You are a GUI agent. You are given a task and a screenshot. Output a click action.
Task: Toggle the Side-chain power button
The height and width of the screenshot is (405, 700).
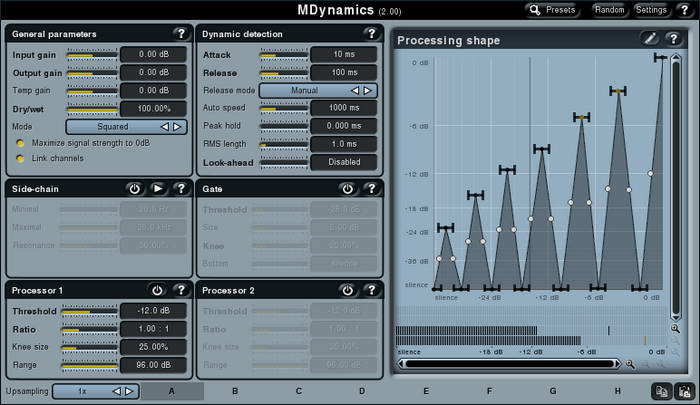pos(134,188)
